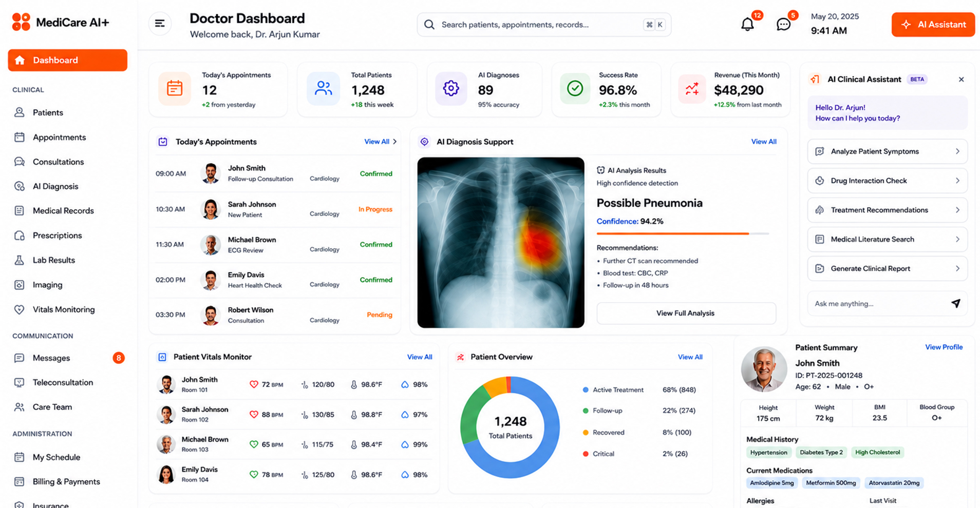Expand Generate Clinical Report option
This screenshot has height=508, width=980.
coord(888,268)
